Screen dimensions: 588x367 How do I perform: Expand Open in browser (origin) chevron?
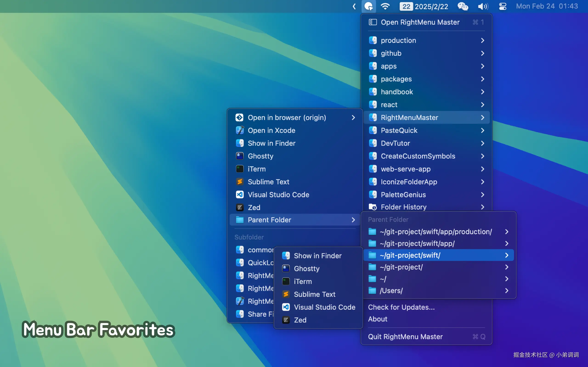(353, 117)
